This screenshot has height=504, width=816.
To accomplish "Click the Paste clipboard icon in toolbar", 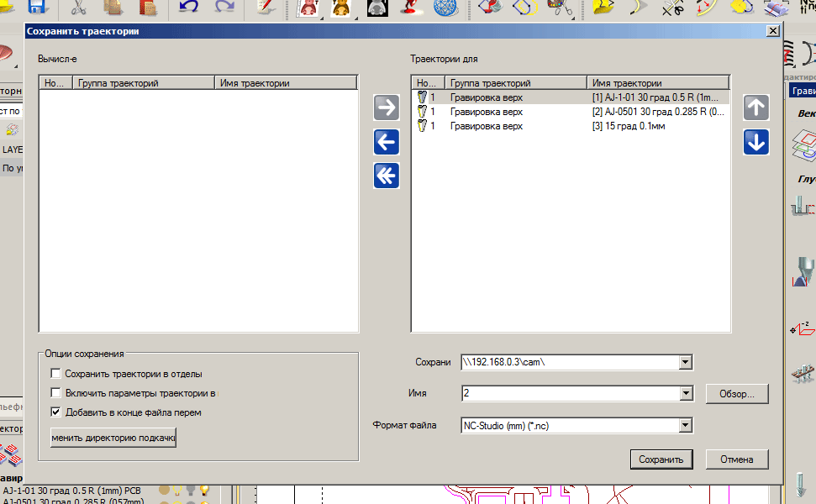I will [148, 8].
